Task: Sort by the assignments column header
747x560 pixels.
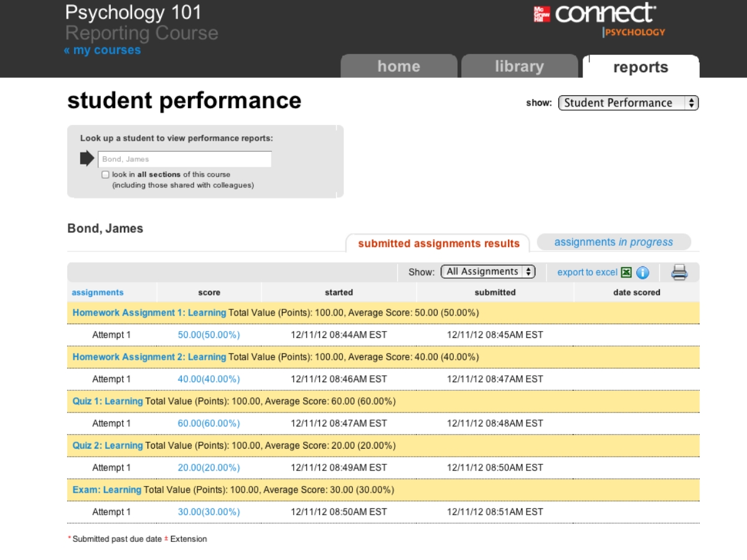Action: (98, 292)
